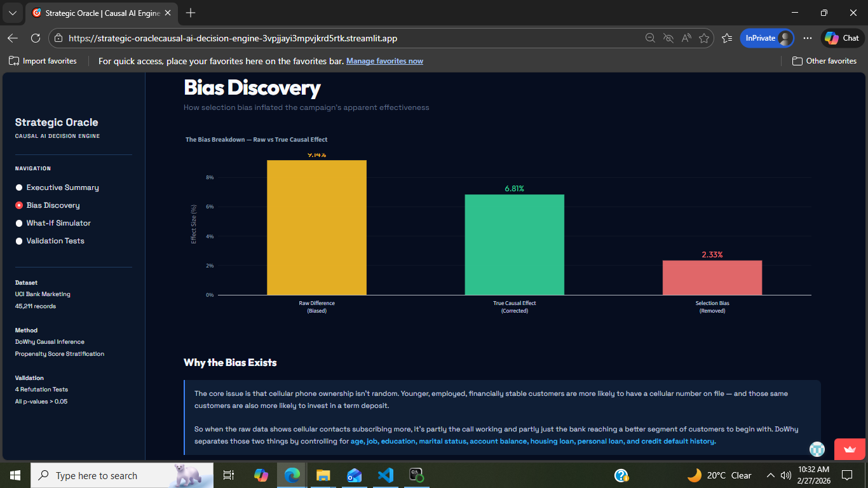
Task: Click the site info lock icon
Action: [58, 38]
